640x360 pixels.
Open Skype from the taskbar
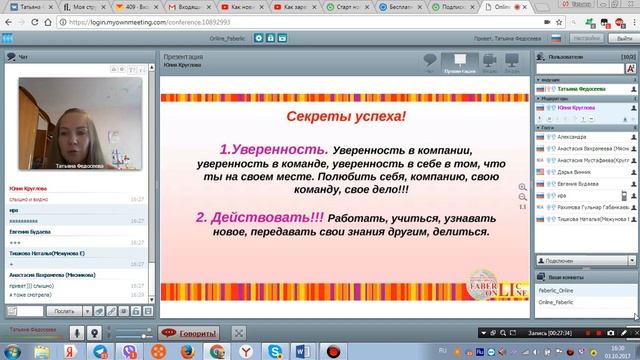pyautogui.click(x=275, y=351)
